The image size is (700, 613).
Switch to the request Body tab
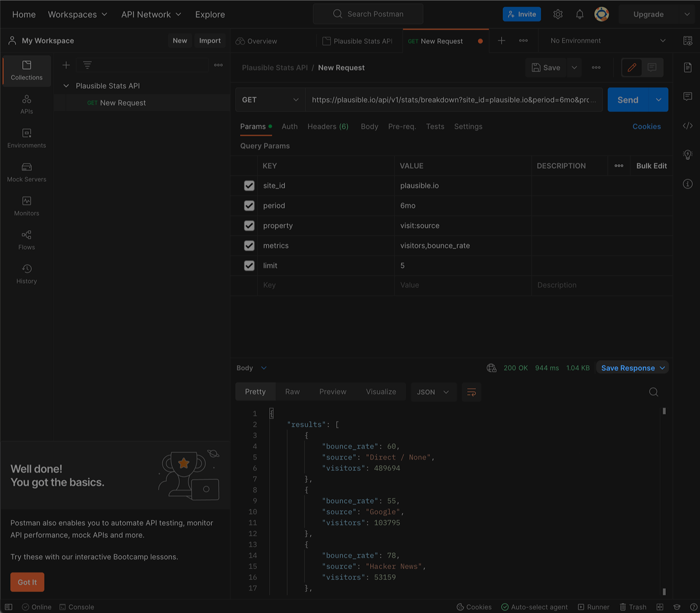pyautogui.click(x=369, y=127)
